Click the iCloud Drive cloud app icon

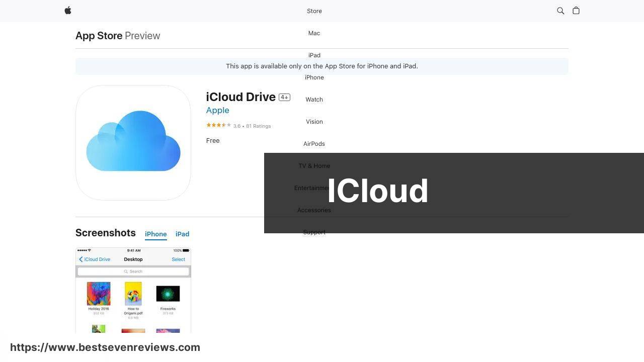pos(133,143)
